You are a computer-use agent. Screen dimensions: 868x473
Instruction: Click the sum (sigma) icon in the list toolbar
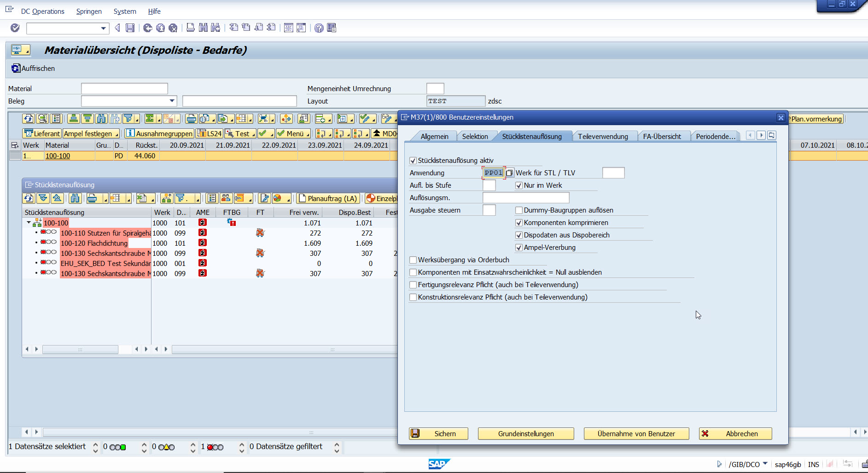pyautogui.click(x=150, y=119)
